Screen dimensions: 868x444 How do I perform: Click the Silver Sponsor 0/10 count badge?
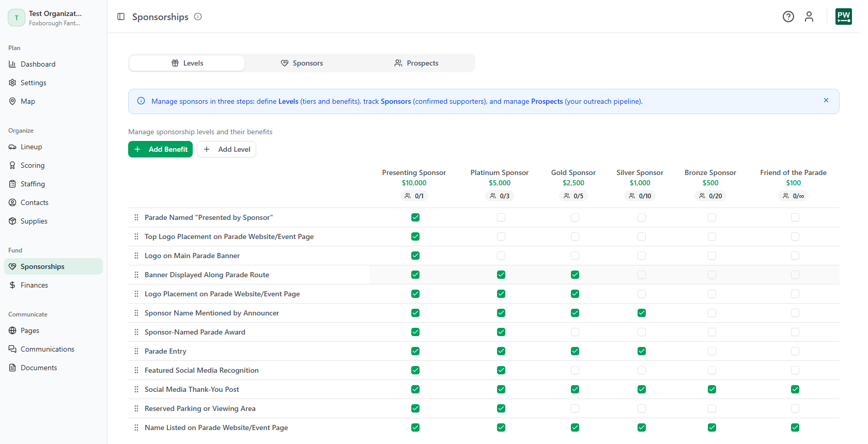[640, 196]
